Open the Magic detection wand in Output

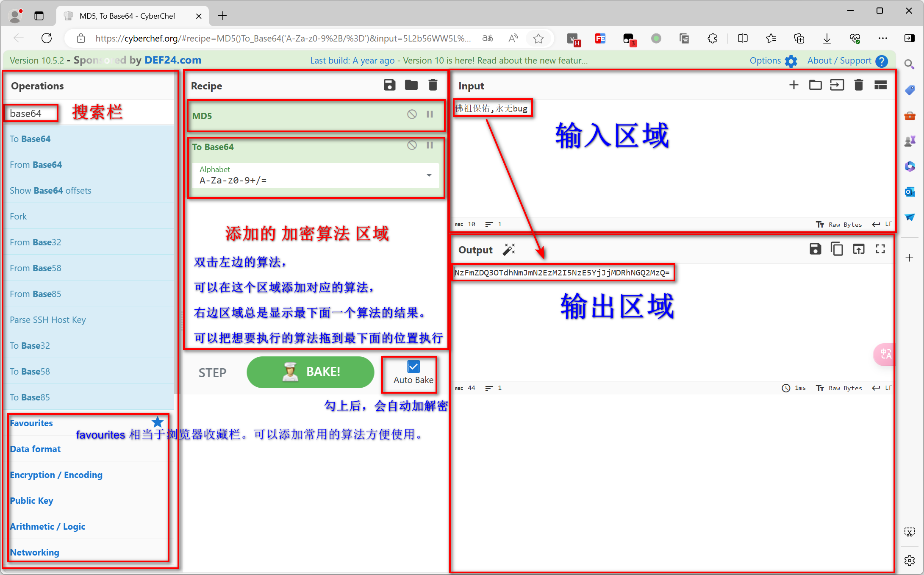click(x=509, y=250)
